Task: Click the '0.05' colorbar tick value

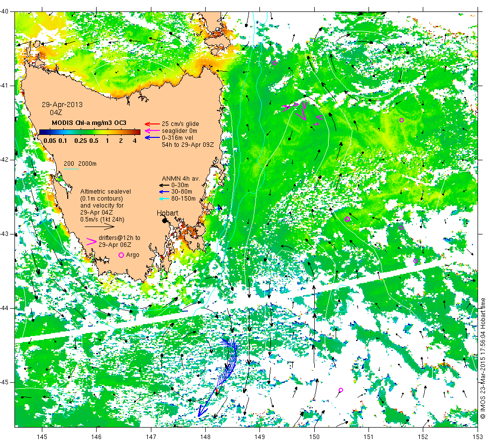Action: click(x=49, y=140)
